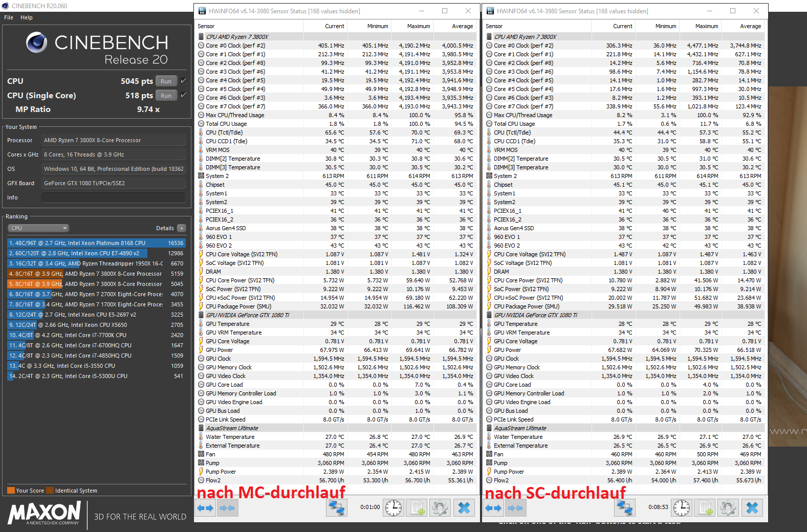
Task: Click the blue X close-sensors icon in the 0:01:00 HWiNFO window
Action: [464, 508]
